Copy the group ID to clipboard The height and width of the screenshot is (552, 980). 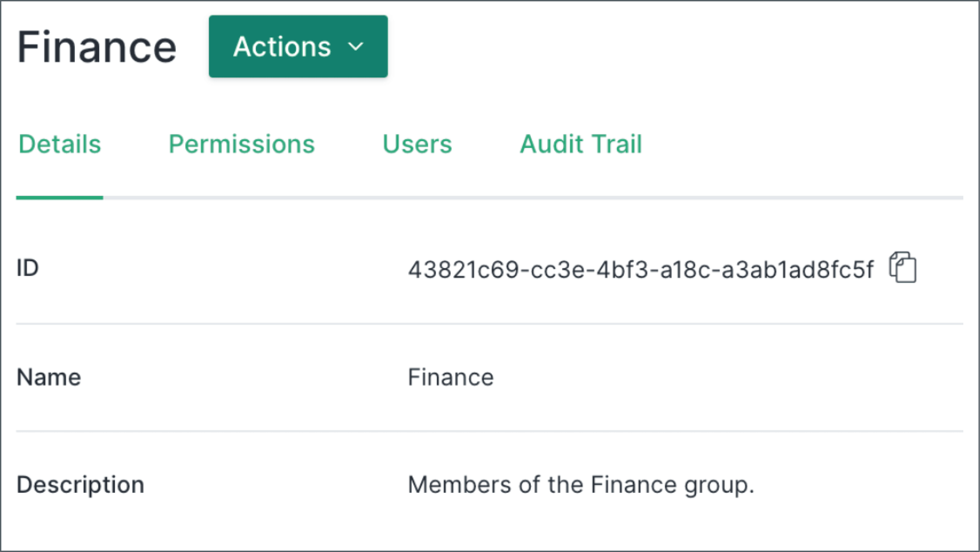902,268
